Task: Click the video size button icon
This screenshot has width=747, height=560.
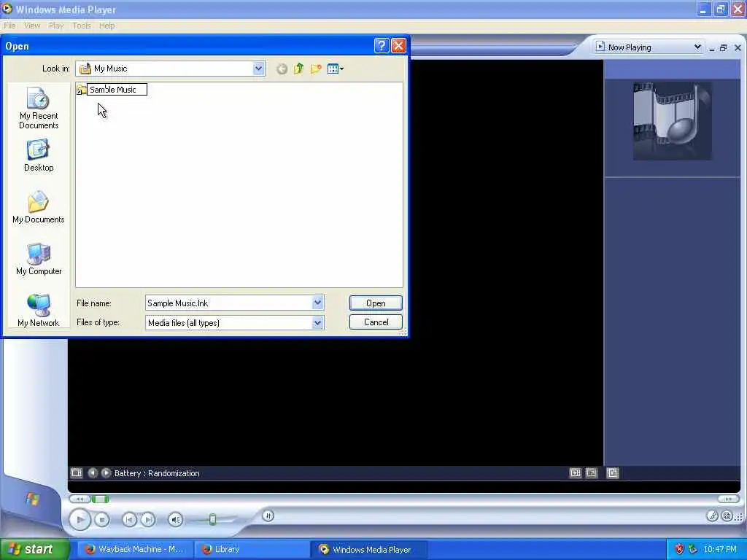Action: (x=576, y=472)
